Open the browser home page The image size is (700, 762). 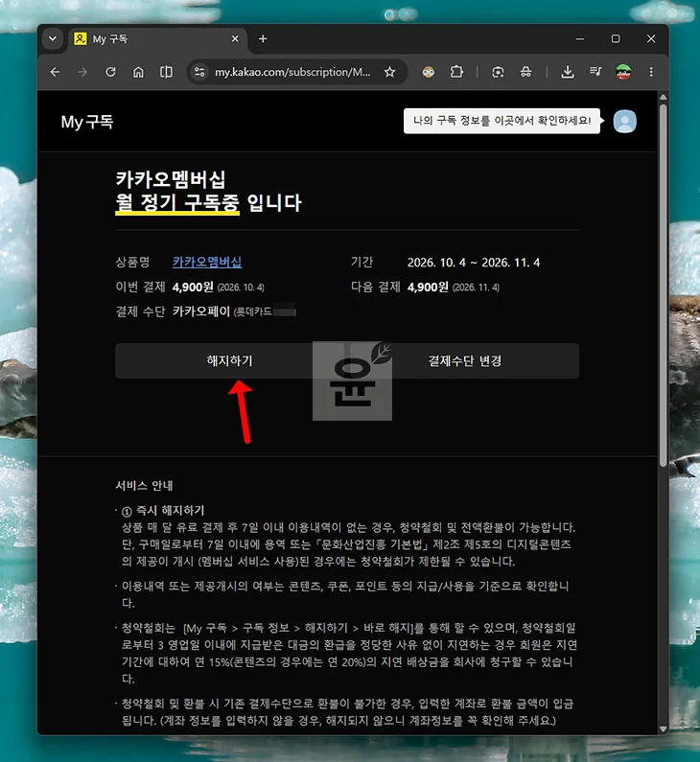138,73
